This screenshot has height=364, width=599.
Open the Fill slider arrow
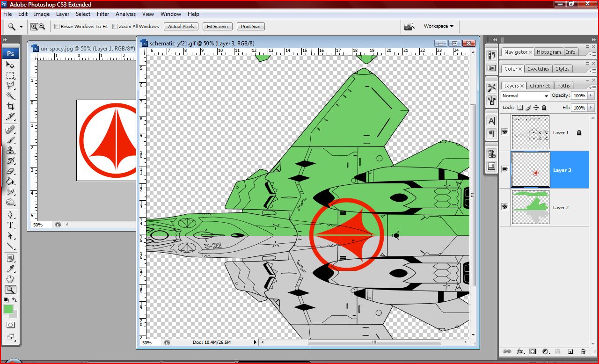590,108
